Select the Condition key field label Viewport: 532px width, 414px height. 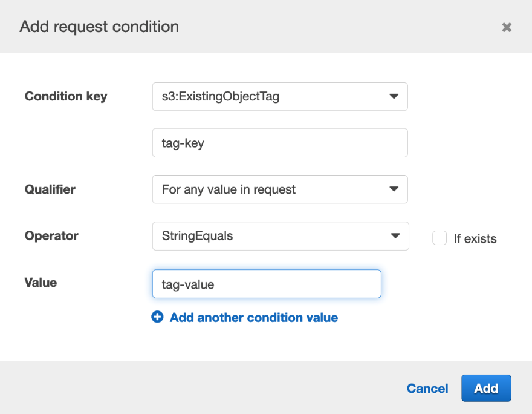point(66,96)
